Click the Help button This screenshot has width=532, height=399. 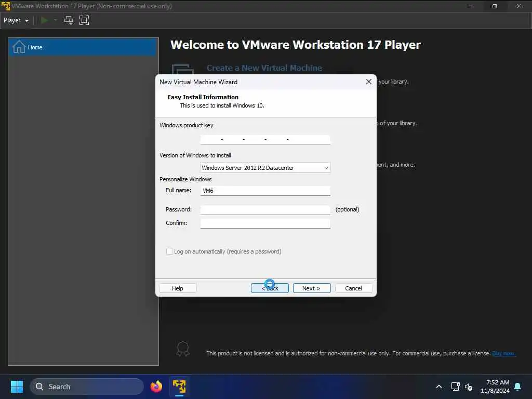pyautogui.click(x=178, y=288)
